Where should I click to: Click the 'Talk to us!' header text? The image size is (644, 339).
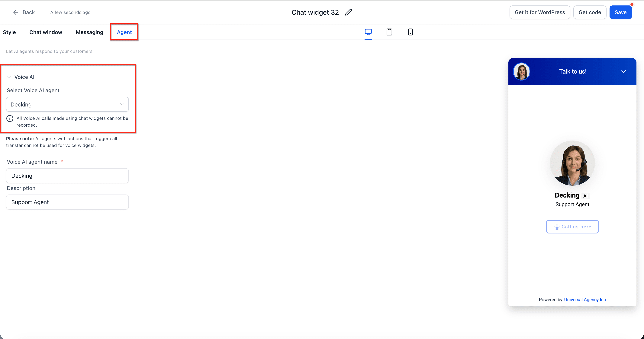coord(572,71)
